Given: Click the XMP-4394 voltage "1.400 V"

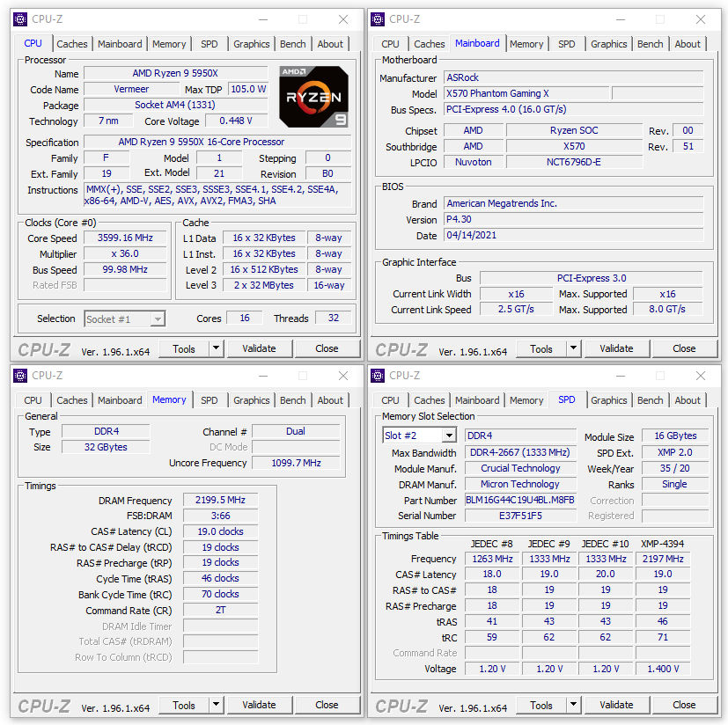Looking at the screenshot, I should (663, 669).
